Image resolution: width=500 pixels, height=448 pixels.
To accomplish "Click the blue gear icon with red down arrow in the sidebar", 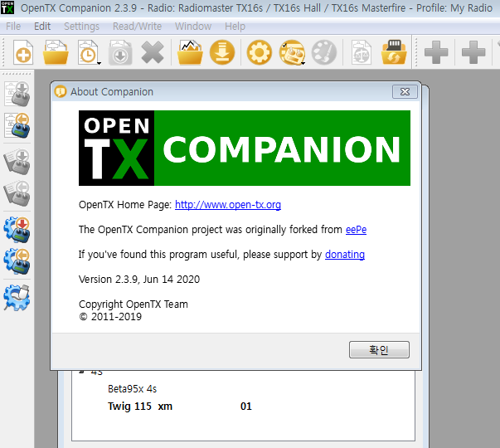I will pyautogui.click(x=17, y=230).
